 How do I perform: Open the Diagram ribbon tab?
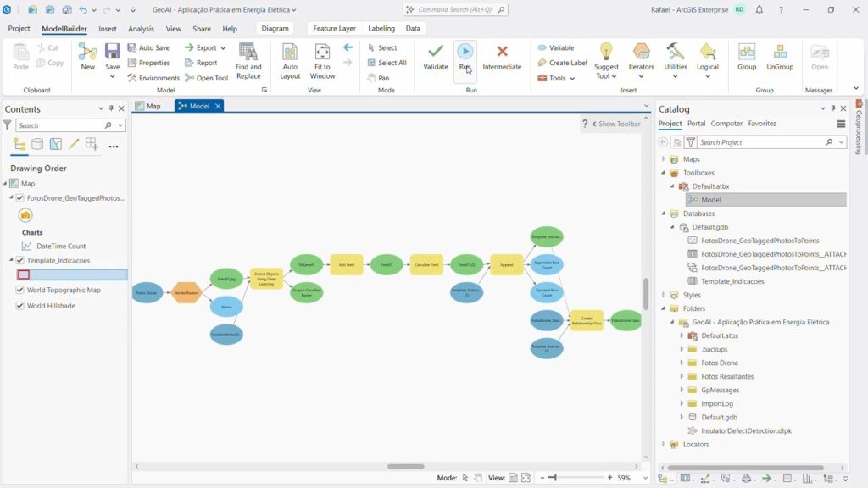275,28
